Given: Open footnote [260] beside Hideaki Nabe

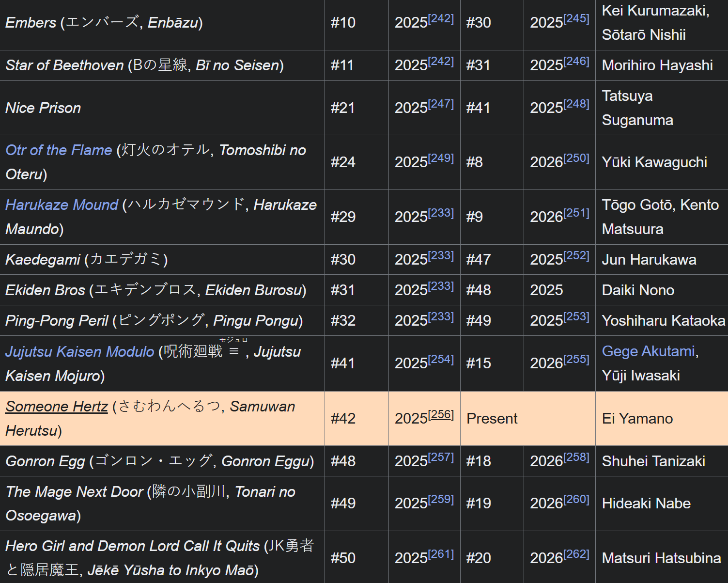Looking at the screenshot, I should 576,500.
